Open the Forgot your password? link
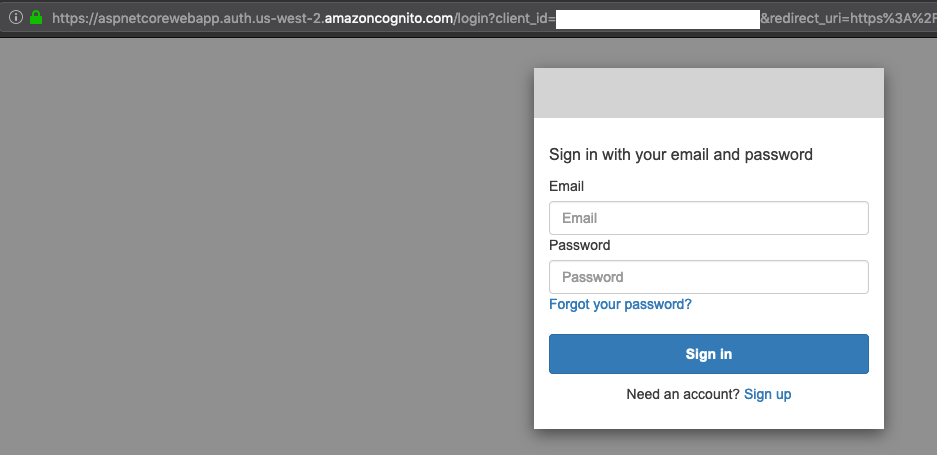Image resolution: width=937 pixels, height=455 pixels. [x=620, y=304]
